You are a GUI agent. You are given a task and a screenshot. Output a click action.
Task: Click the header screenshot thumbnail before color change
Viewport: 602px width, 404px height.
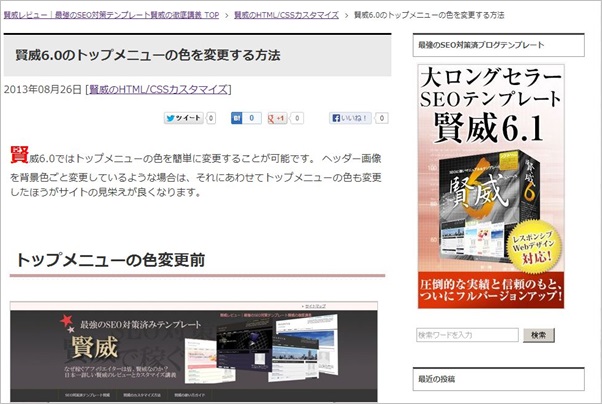[x=194, y=351]
